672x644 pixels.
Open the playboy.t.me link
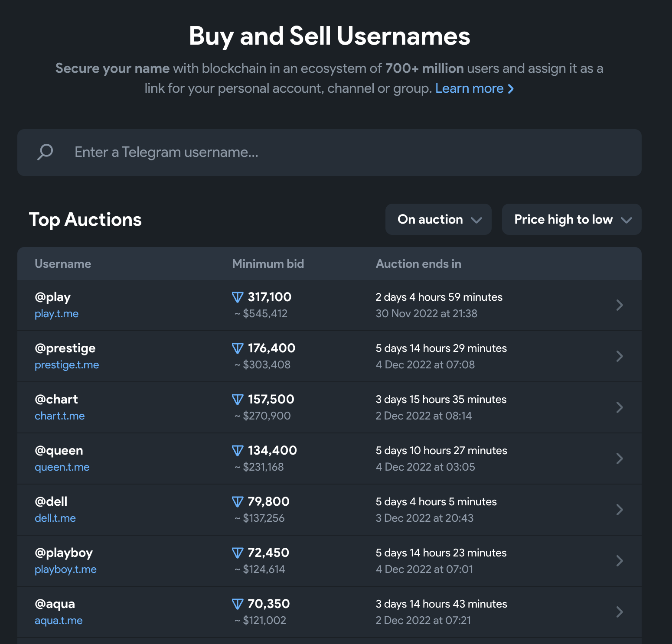65,569
